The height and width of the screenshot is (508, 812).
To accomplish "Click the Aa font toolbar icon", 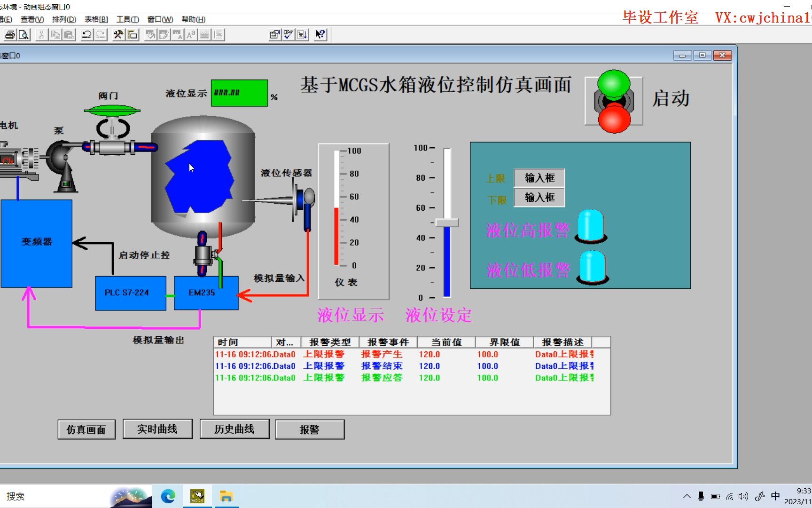I will pos(191,35).
